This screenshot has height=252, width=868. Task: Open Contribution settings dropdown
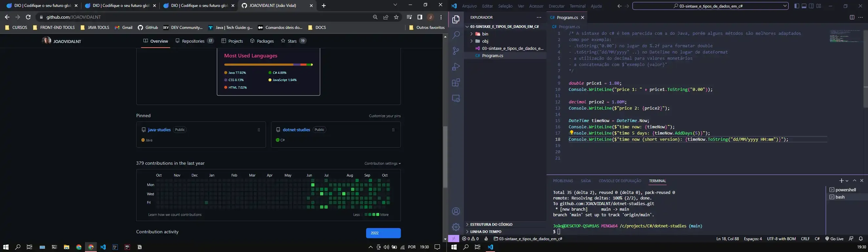(x=382, y=163)
